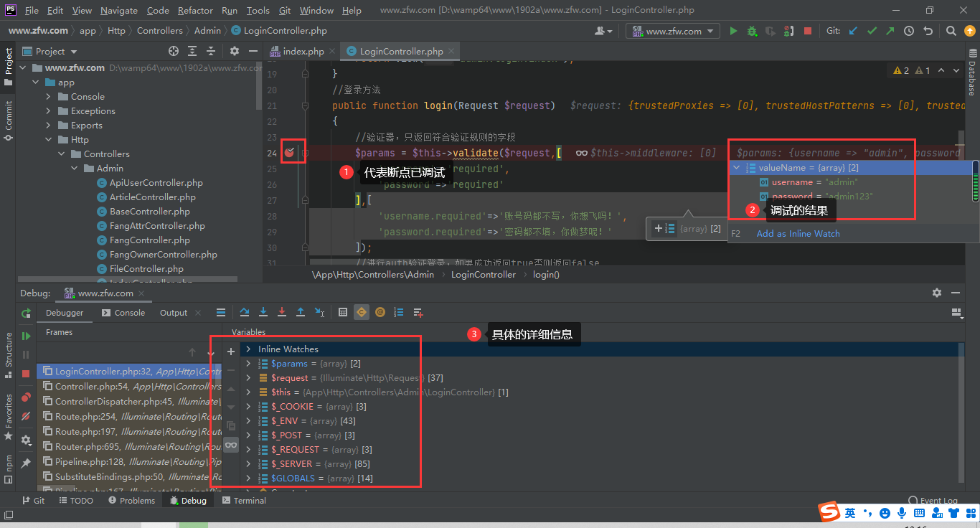980x528 pixels.
Task: Click login() in editor breadcrumb
Action: (x=547, y=275)
